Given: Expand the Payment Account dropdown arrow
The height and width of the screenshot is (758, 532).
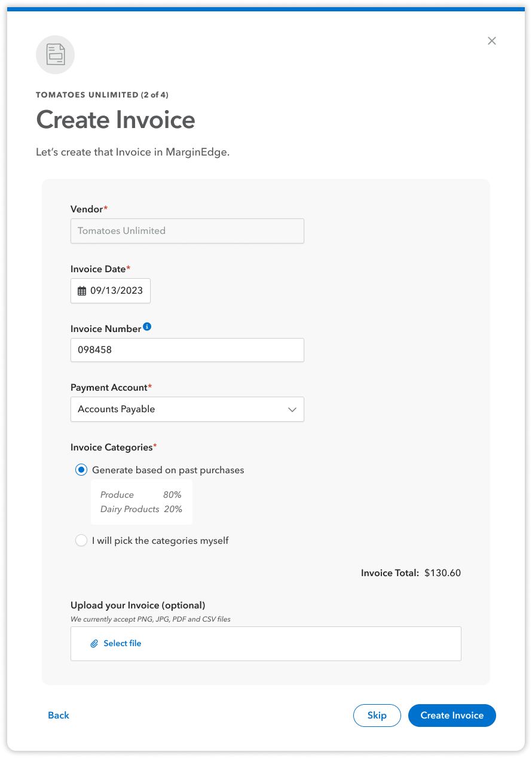Looking at the screenshot, I should 292,410.
